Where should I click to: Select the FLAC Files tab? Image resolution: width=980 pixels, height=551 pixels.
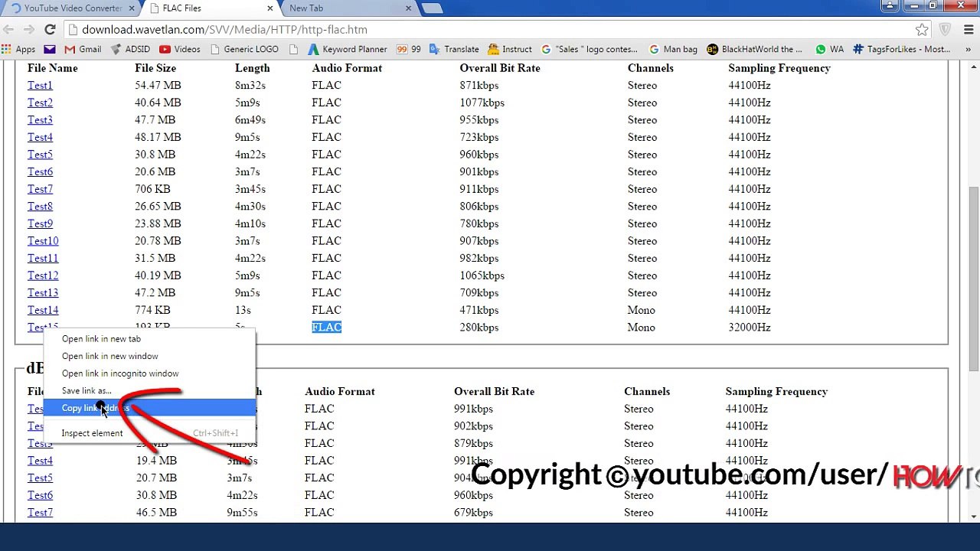click(208, 8)
